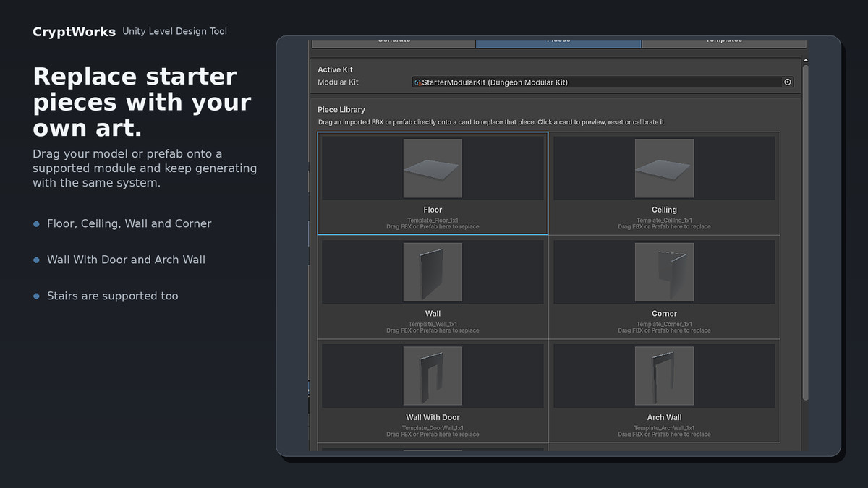Screen dimensions: 868x488
Task: Select the Wall card label
Action: click(433, 314)
